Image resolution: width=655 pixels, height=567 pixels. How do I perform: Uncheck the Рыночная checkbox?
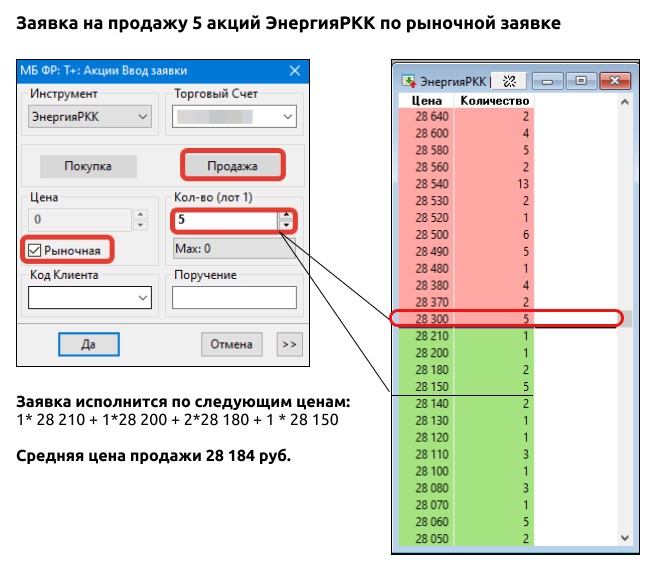tap(35, 249)
